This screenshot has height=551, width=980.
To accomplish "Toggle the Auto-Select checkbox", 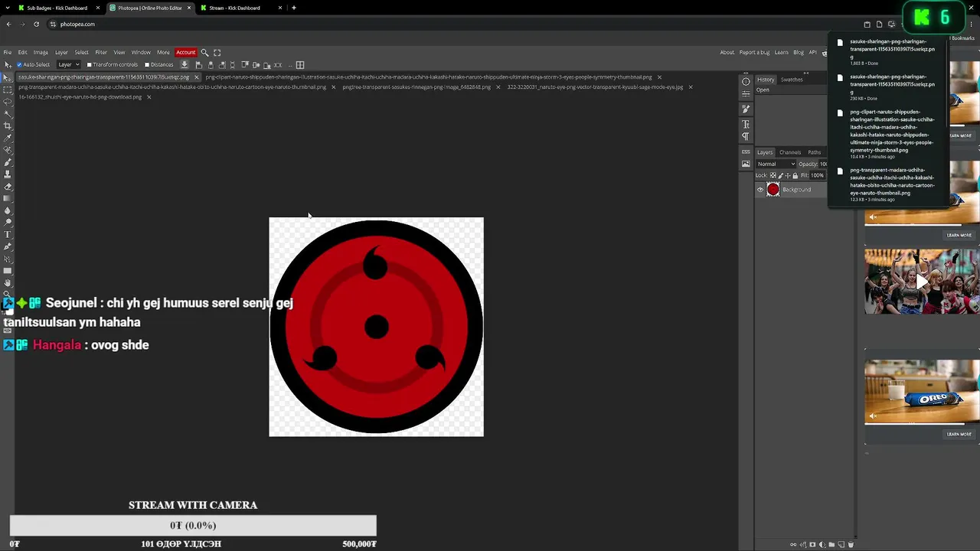I will (20, 64).
